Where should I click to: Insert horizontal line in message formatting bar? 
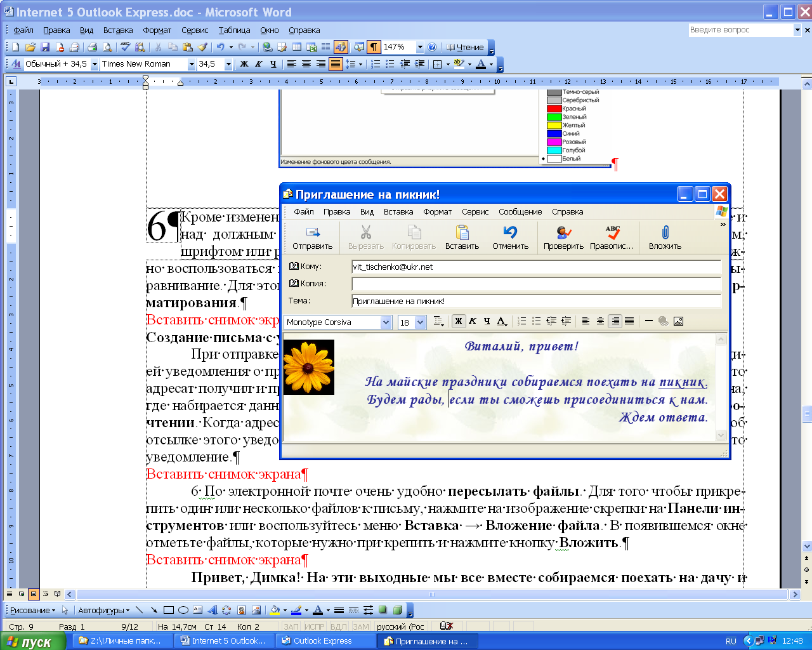pos(648,321)
